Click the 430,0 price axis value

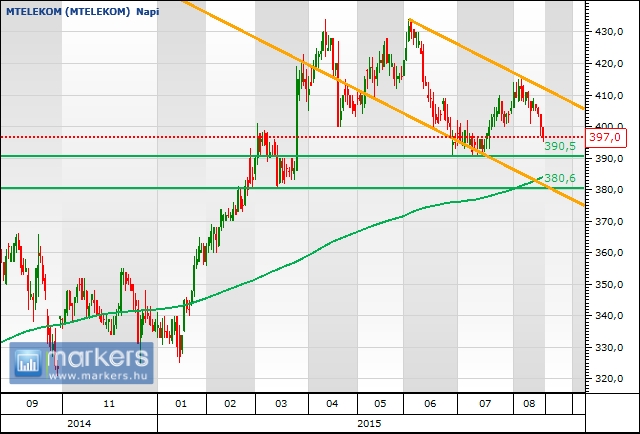coord(608,32)
